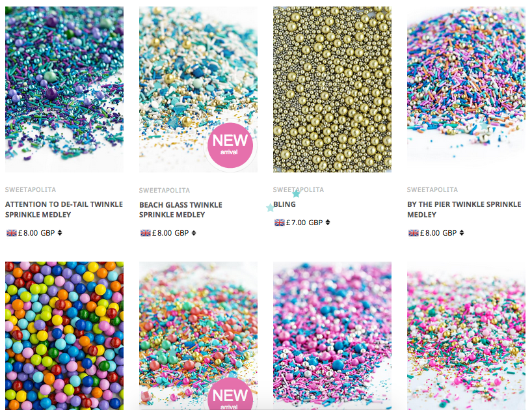The image size is (532, 410).
Task: Click the pink NEW arrival badge on Beach Glass
Action: tap(230, 145)
